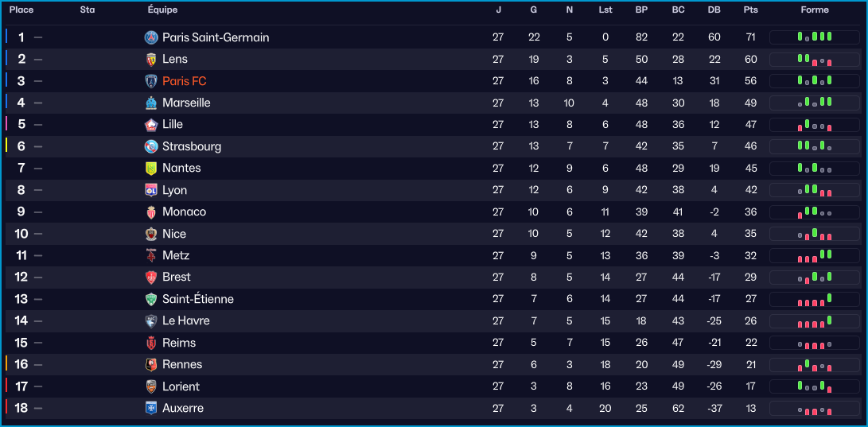The width and height of the screenshot is (868, 427).
Task: Click the Auxerre club badge
Action: (151, 408)
